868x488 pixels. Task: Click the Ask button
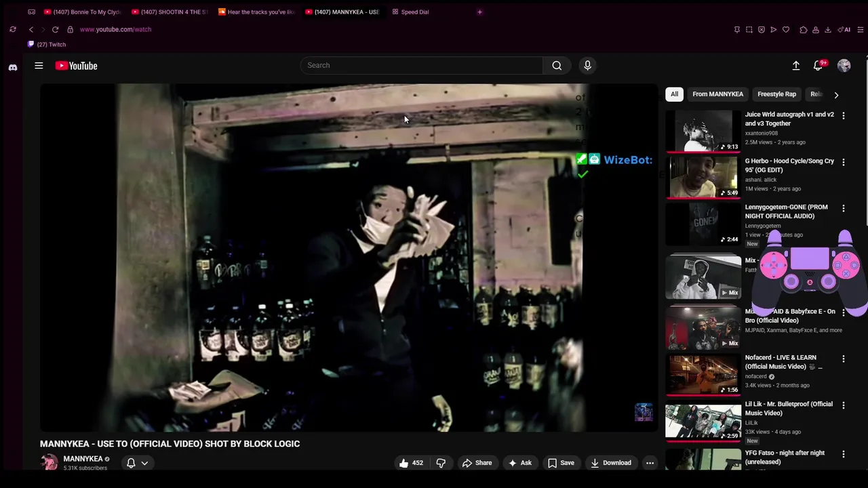coord(519,463)
